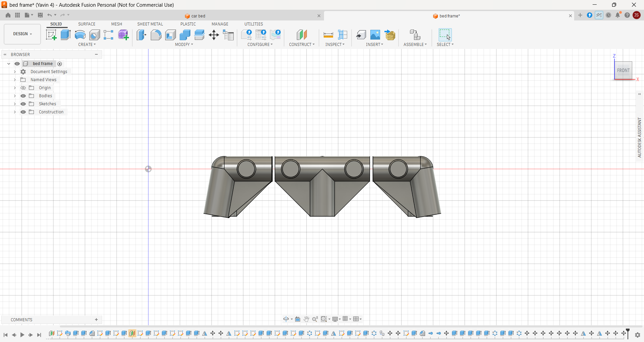Open the Notifications bell icon
Image resolution: width=644 pixels, height=342 pixels.
[x=618, y=15]
